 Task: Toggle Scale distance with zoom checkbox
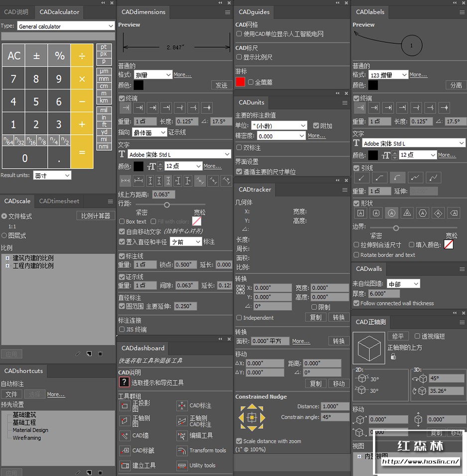239,441
